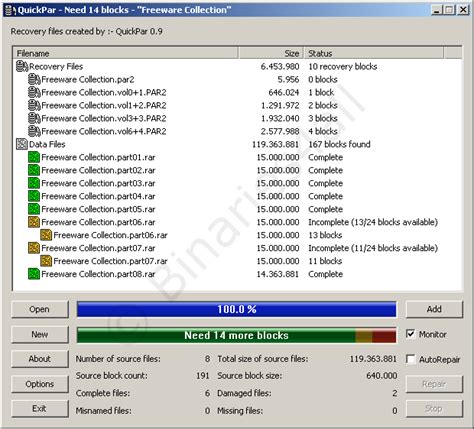Click yellow icon of the 13 blocks sub-row
Viewport: 474px width, 429px height.
click(x=46, y=235)
